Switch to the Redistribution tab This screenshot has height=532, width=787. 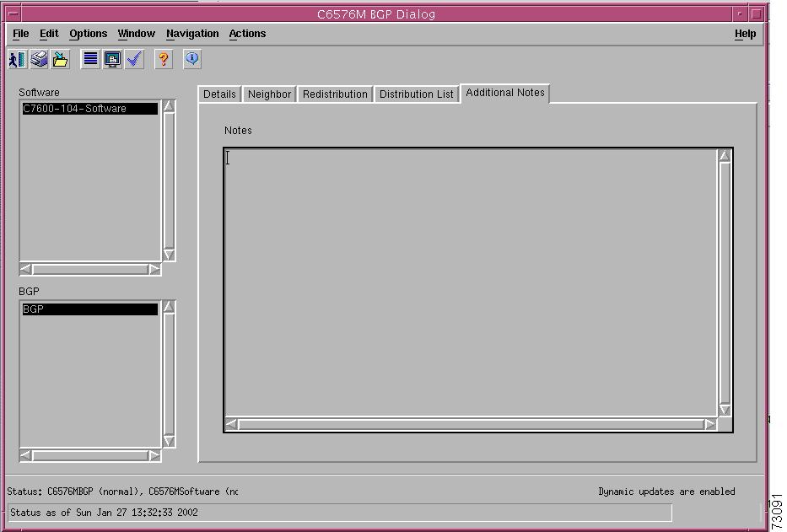[335, 94]
